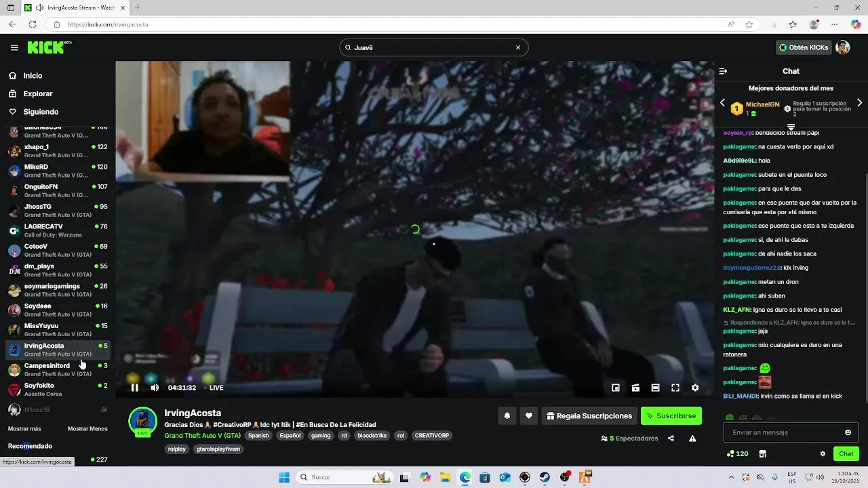
Task: Open CotooV channel in followed list
Action: pyautogui.click(x=58, y=250)
